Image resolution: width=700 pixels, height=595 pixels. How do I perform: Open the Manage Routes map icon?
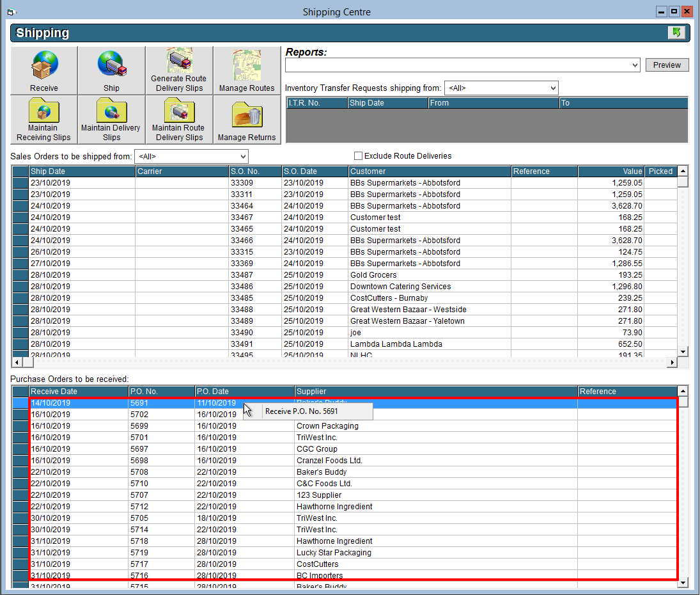coord(247,70)
